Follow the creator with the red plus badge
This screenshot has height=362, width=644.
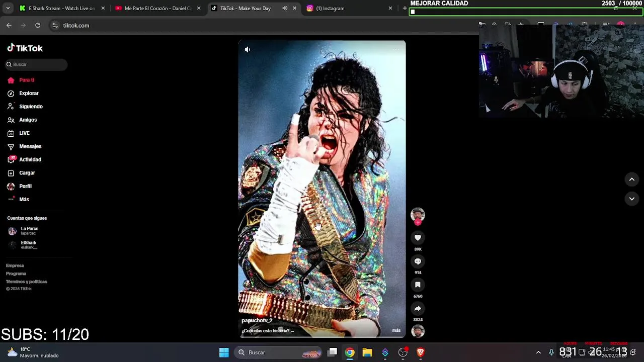[418, 222]
